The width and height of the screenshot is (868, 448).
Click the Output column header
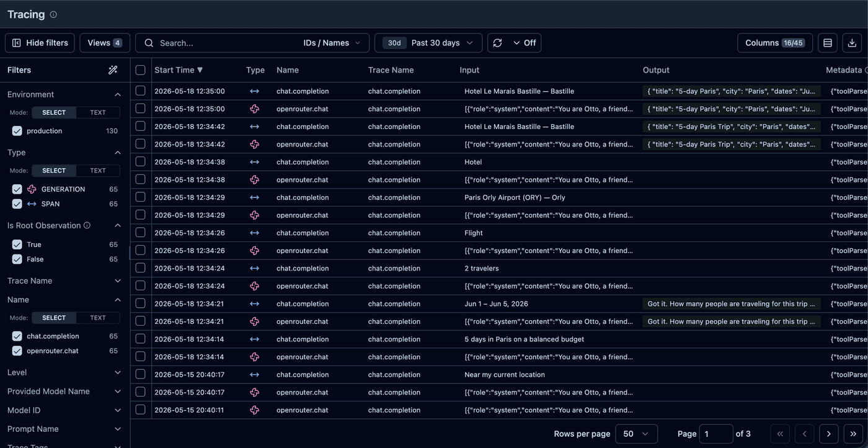click(656, 70)
